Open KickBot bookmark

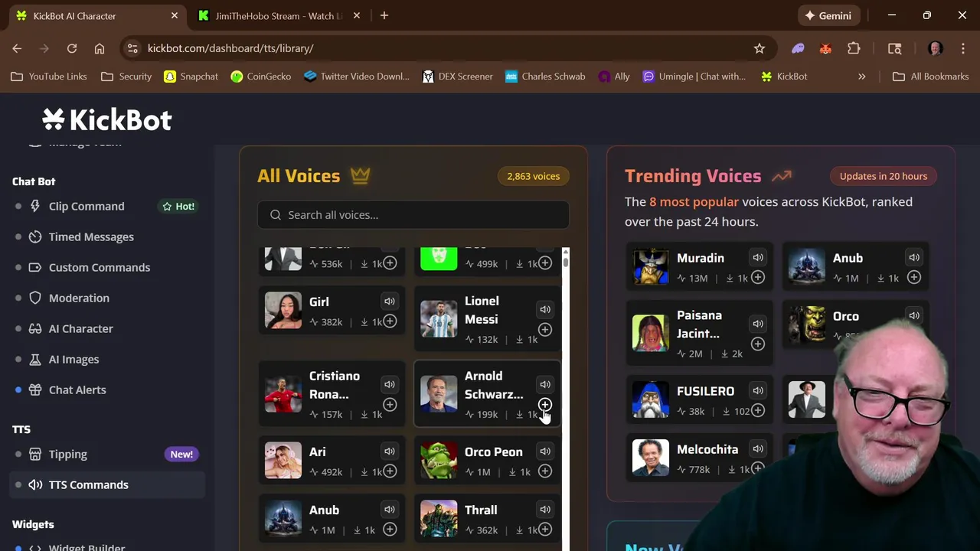(784, 77)
